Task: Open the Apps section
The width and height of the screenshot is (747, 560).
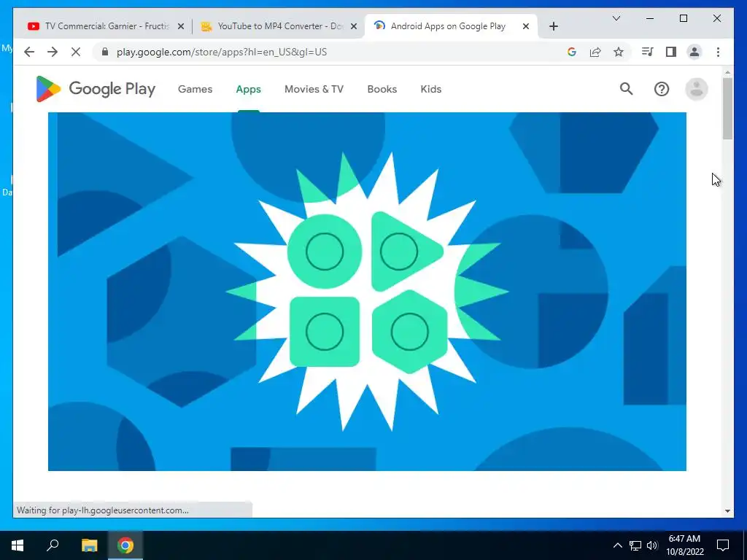Action: point(248,89)
